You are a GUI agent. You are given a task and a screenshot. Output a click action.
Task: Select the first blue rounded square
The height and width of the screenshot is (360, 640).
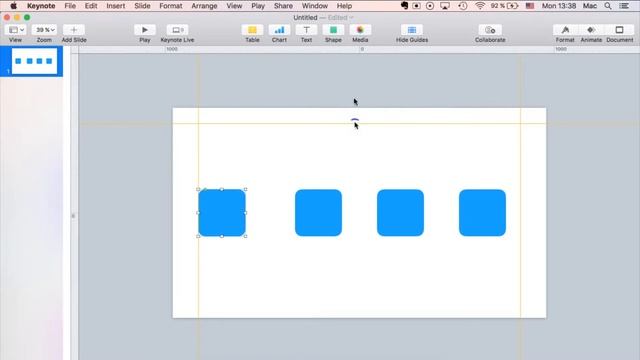point(222,213)
